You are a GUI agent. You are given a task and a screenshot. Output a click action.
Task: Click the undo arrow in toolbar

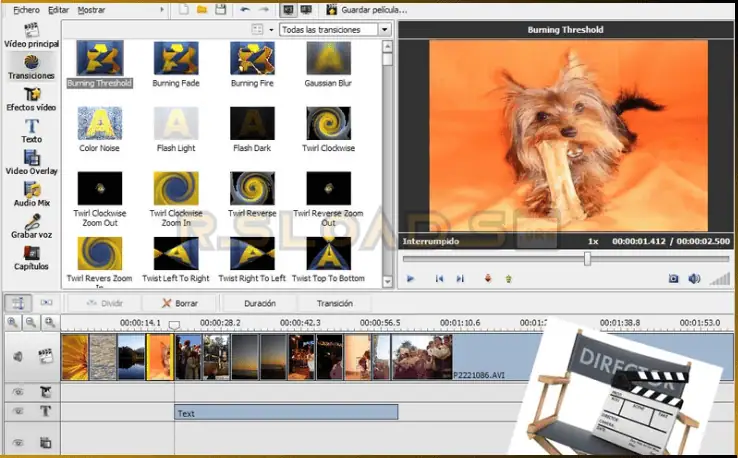tap(246, 9)
